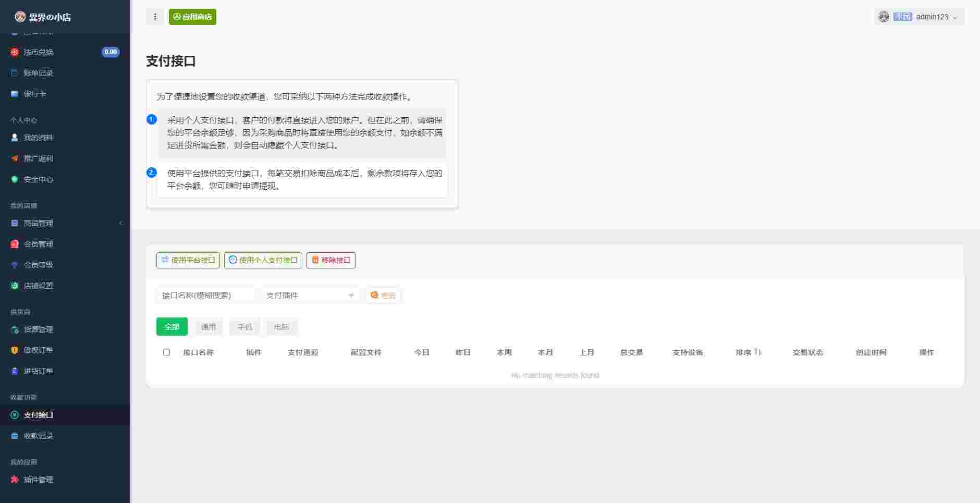Focus the 接口名称 fuzzy search field
This screenshot has height=503, width=980.
206,295
